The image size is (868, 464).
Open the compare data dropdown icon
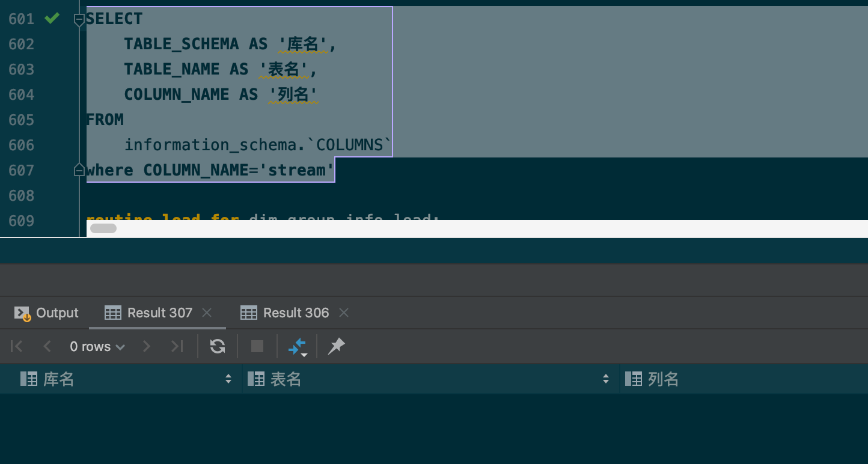[x=298, y=347]
